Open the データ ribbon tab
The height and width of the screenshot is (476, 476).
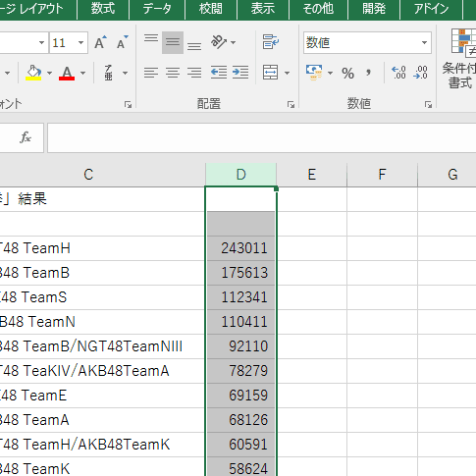coord(157,9)
